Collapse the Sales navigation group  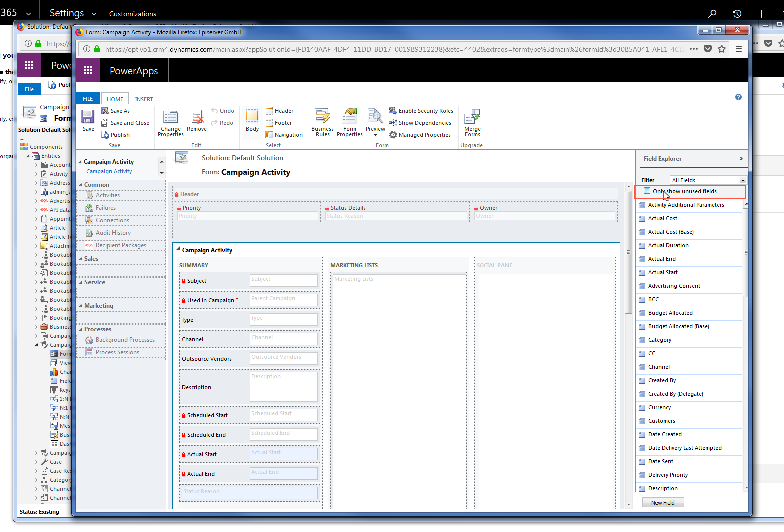(x=81, y=259)
